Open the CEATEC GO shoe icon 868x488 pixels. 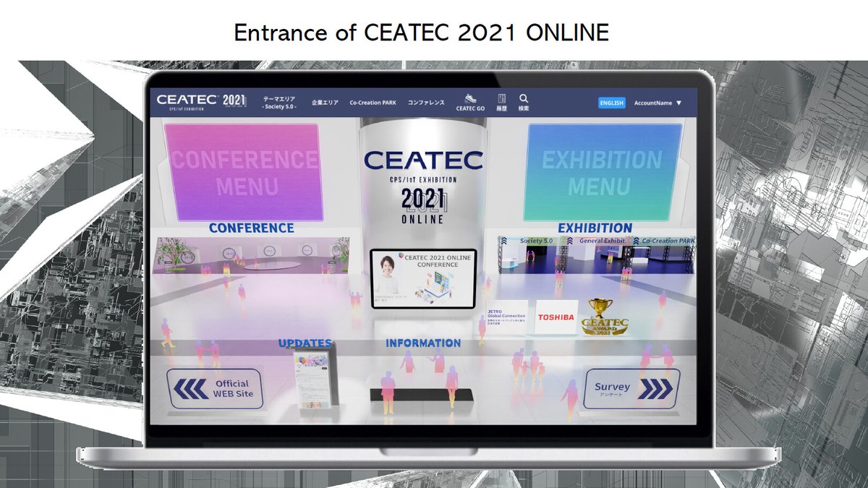click(x=470, y=98)
